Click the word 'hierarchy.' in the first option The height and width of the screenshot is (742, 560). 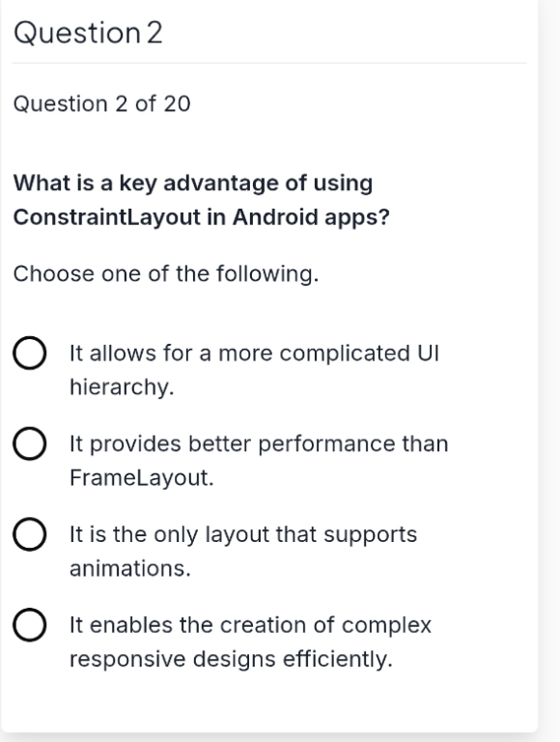[122, 387]
